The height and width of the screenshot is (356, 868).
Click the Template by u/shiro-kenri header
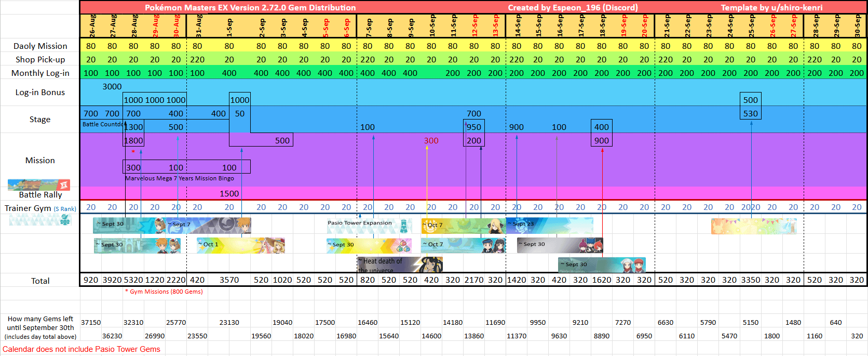click(771, 7)
